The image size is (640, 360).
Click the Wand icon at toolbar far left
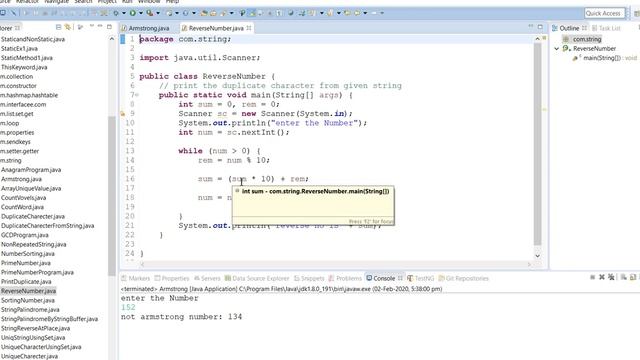coord(13,13)
